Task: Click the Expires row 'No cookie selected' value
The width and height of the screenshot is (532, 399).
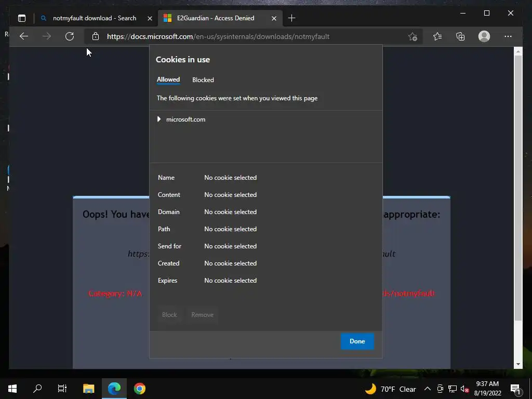Action: [230, 280]
